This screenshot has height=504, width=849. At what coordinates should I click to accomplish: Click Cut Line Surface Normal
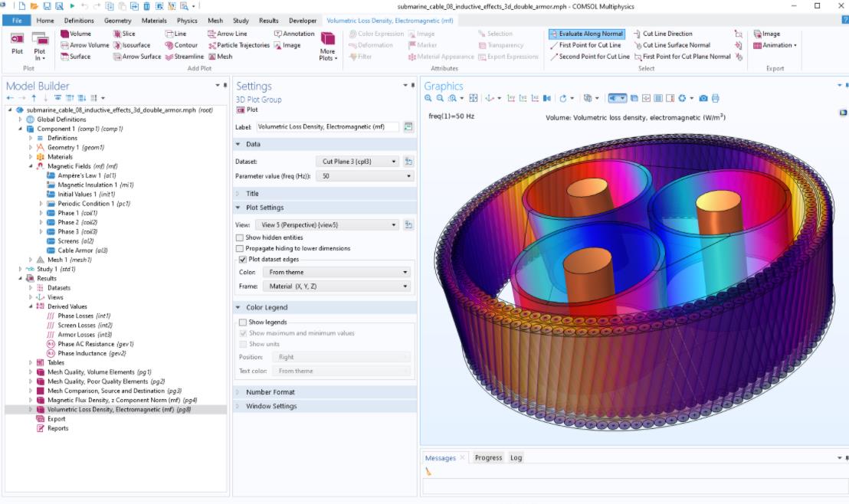coord(672,45)
